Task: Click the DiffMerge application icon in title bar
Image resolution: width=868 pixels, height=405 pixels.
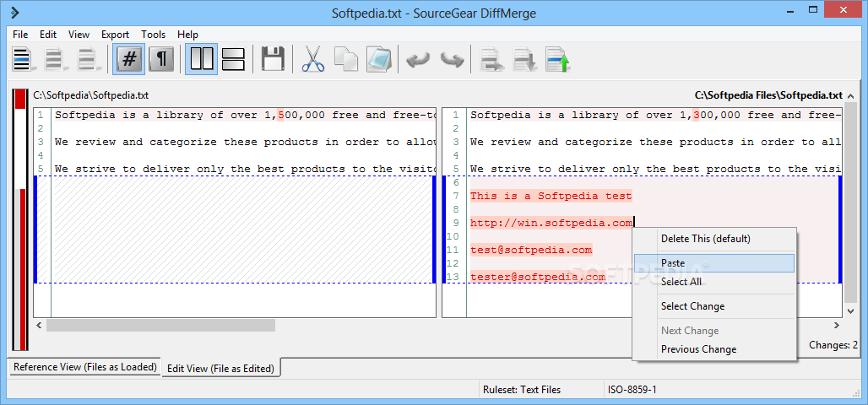Action: [x=15, y=12]
